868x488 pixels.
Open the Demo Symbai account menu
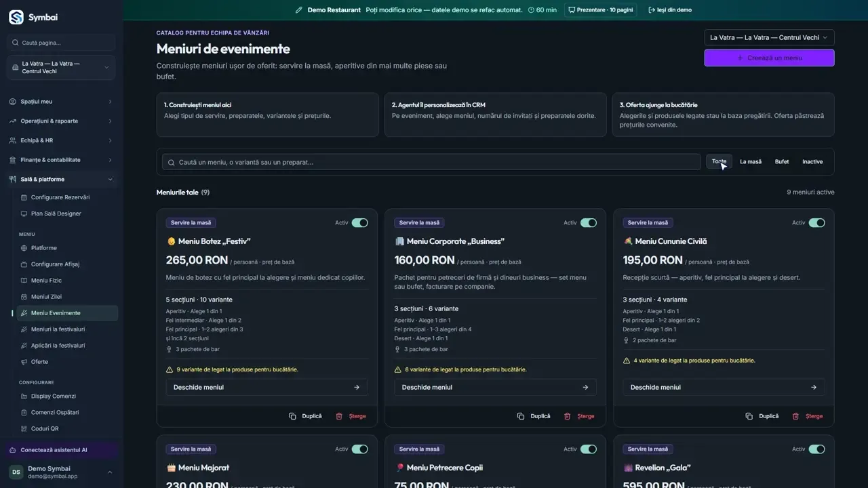click(x=61, y=472)
